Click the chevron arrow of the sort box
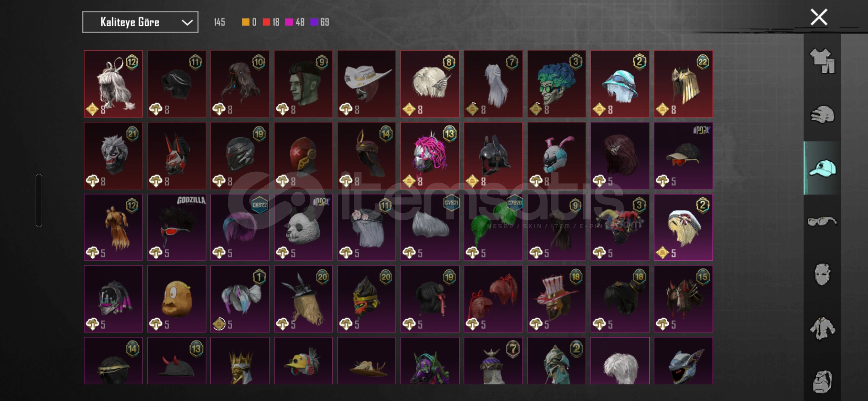The image size is (868, 401). (187, 23)
